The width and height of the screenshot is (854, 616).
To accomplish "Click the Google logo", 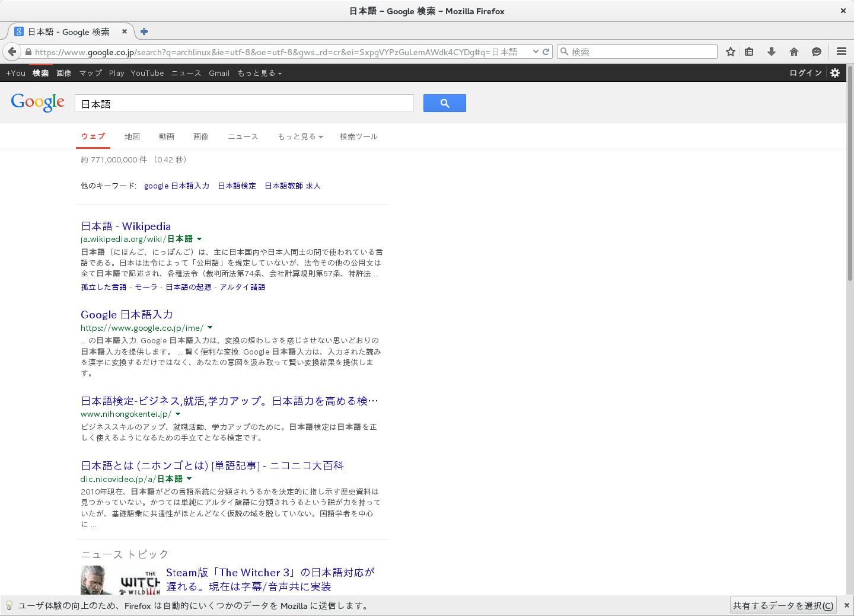I will [38, 103].
